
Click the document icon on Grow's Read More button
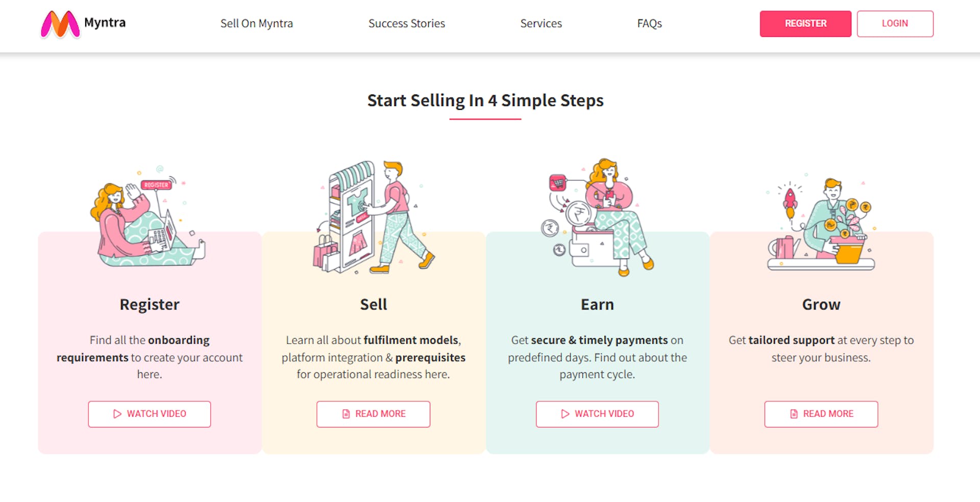tap(793, 414)
